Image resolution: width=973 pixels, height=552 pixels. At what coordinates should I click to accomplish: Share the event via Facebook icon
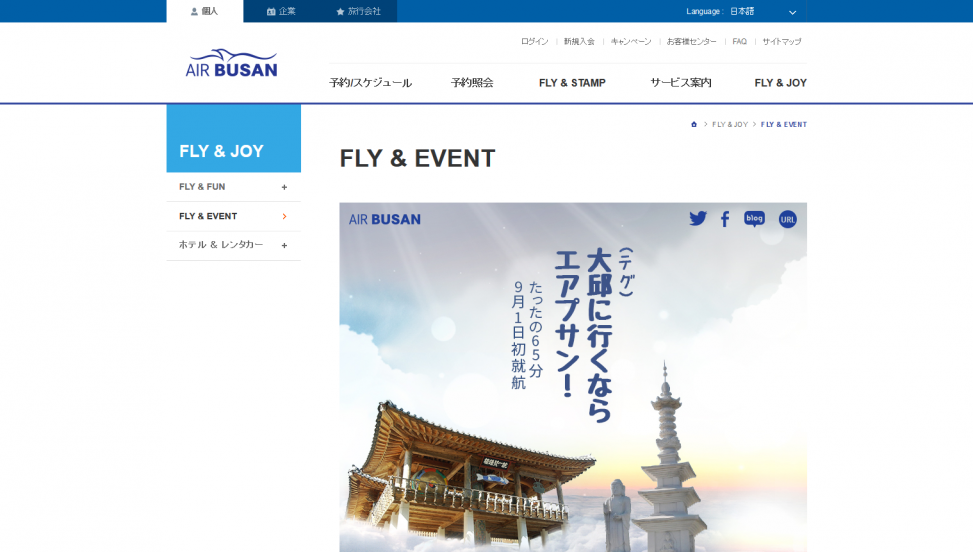(x=725, y=219)
